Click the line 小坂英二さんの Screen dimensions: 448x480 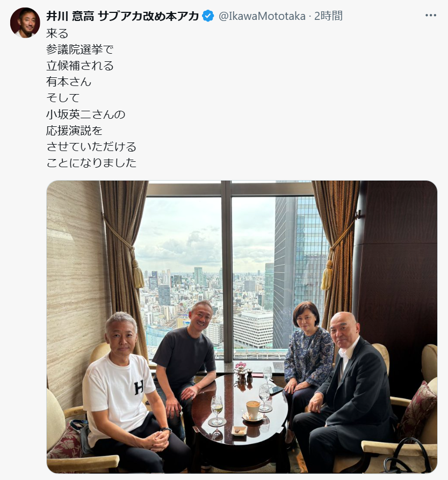(86, 114)
